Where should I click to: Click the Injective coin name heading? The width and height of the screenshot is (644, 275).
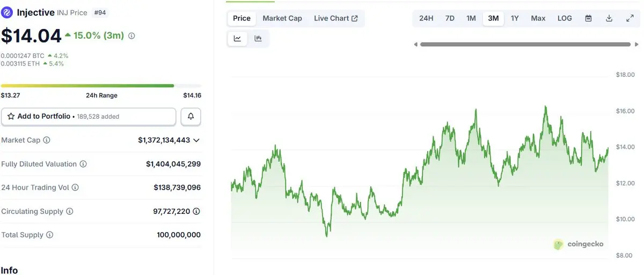pyautogui.click(x=35, y=12)
